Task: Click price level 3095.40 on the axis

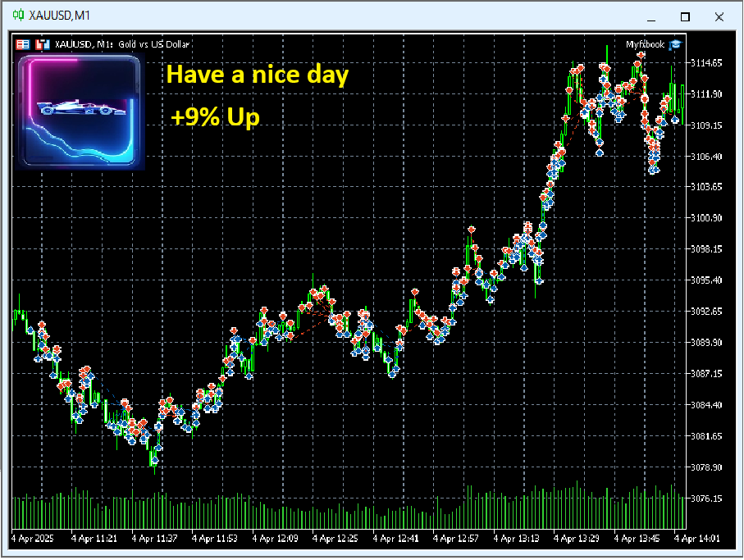Action: [706, 280]
